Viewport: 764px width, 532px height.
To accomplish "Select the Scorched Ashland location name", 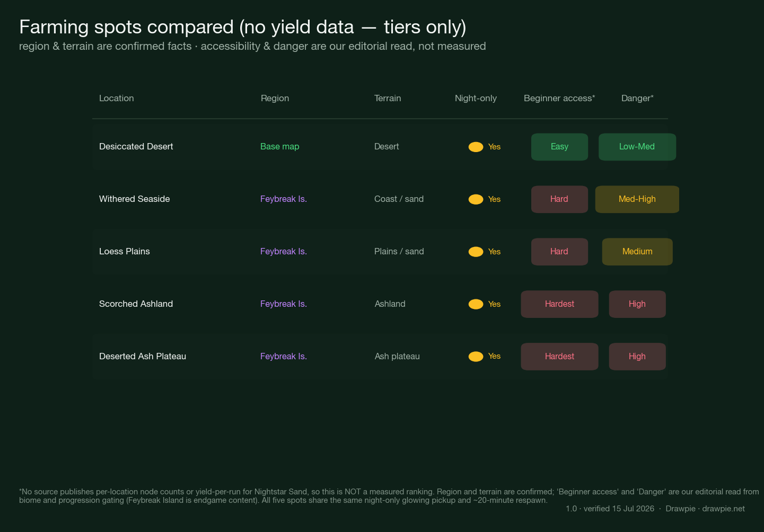I will coord(136,304).
